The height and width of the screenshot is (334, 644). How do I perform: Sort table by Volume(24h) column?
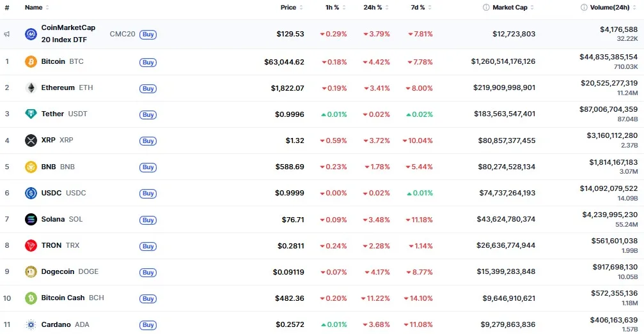[x=613, y=8]
